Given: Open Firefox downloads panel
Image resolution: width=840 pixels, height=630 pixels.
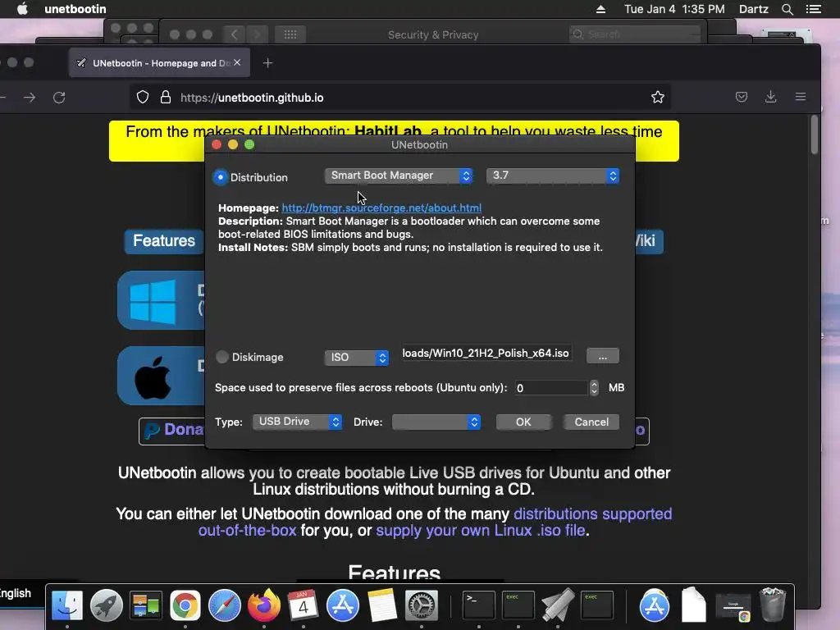Looking at the screenshot, I should pos(771,97).
